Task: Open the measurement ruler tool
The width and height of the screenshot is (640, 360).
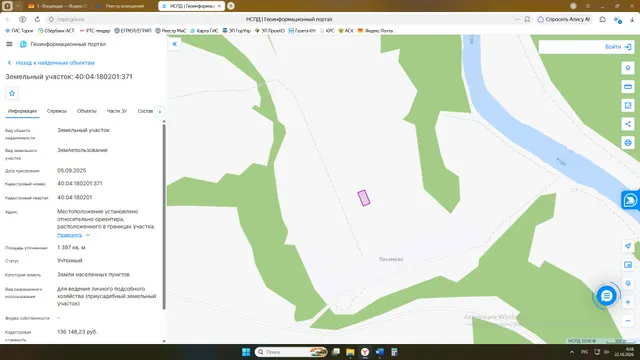Action: [x=628, y=87]
